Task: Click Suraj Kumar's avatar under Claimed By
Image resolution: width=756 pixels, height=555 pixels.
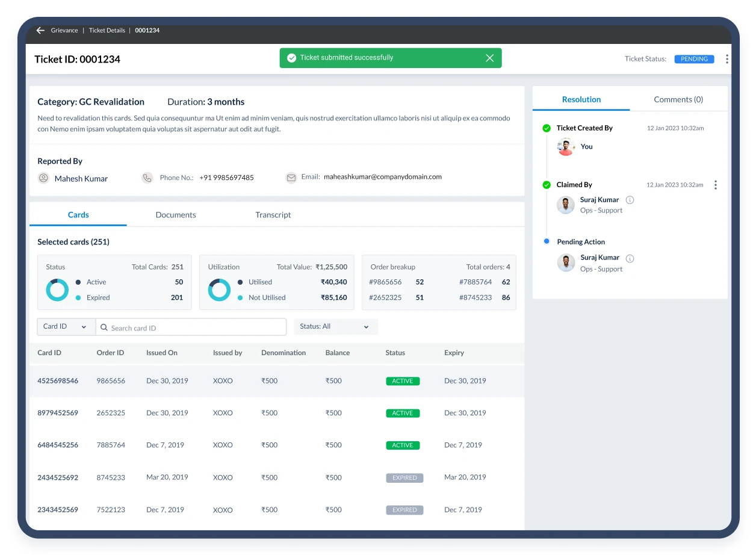Action: [x=566, y=205]
